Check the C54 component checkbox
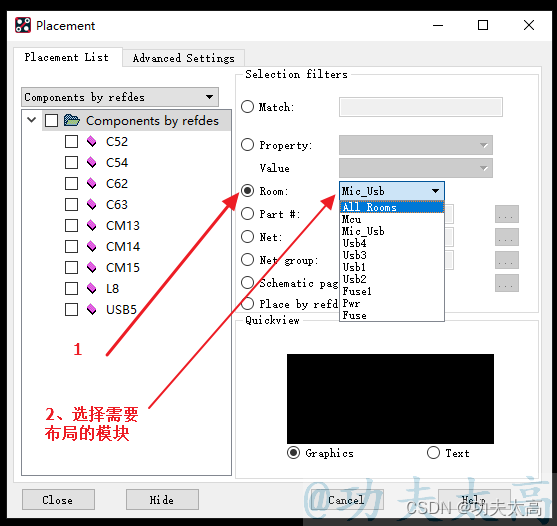 coord(71,162)
